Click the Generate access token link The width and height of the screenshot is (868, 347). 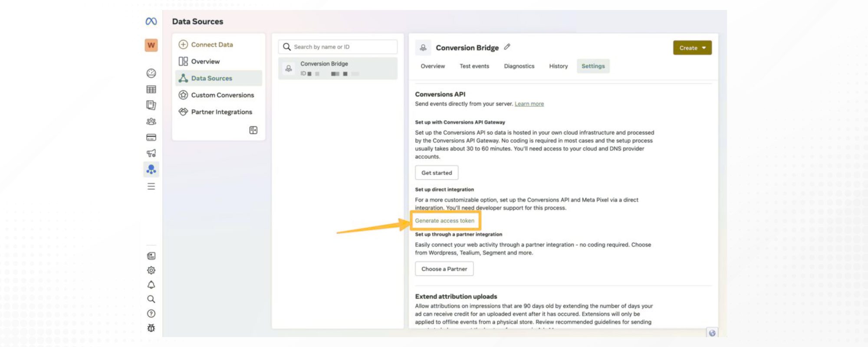click(x=444, y=221)
